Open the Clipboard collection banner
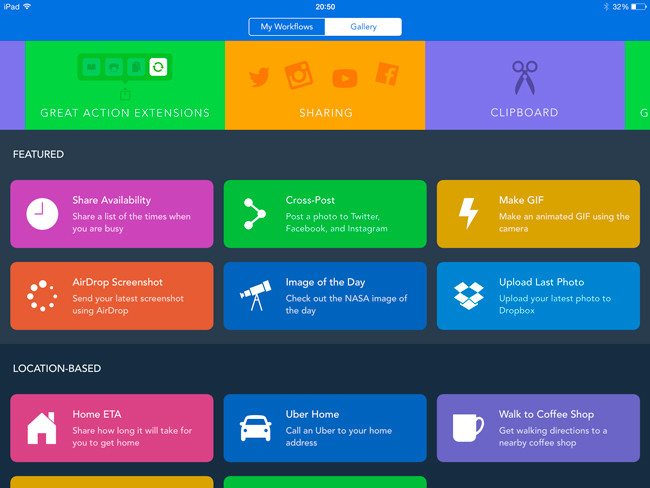This screenshot has height=488, width=650. [x=525, y=85]
